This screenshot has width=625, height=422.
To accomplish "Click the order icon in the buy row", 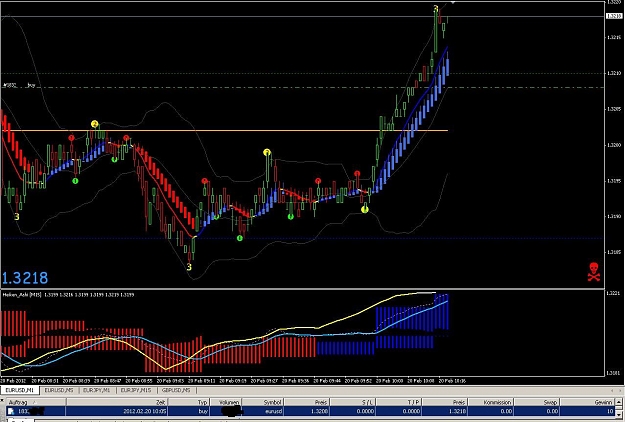I will click(x=11, y=411).
